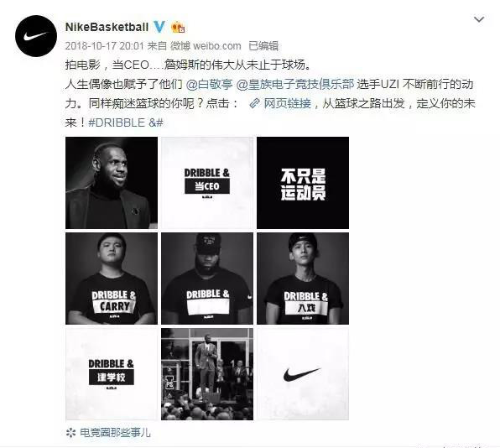
Task: View the DRIBBLE & 入戏 shirt photo
Action: click(303, 279)
